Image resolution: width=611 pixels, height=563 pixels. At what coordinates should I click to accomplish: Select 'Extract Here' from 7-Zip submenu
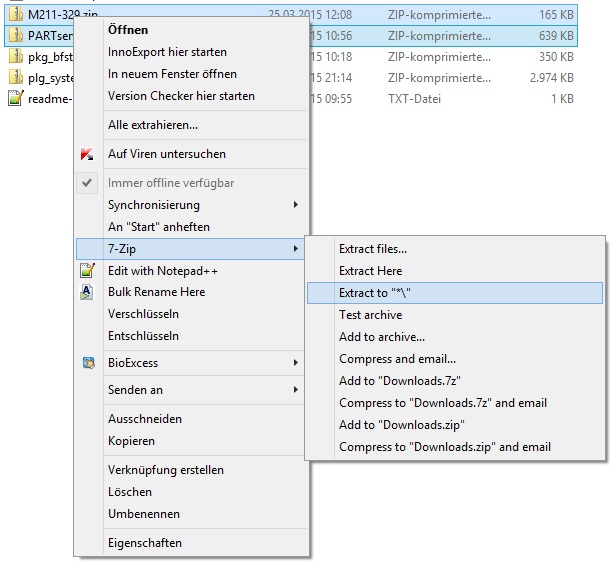coord(370,271)
